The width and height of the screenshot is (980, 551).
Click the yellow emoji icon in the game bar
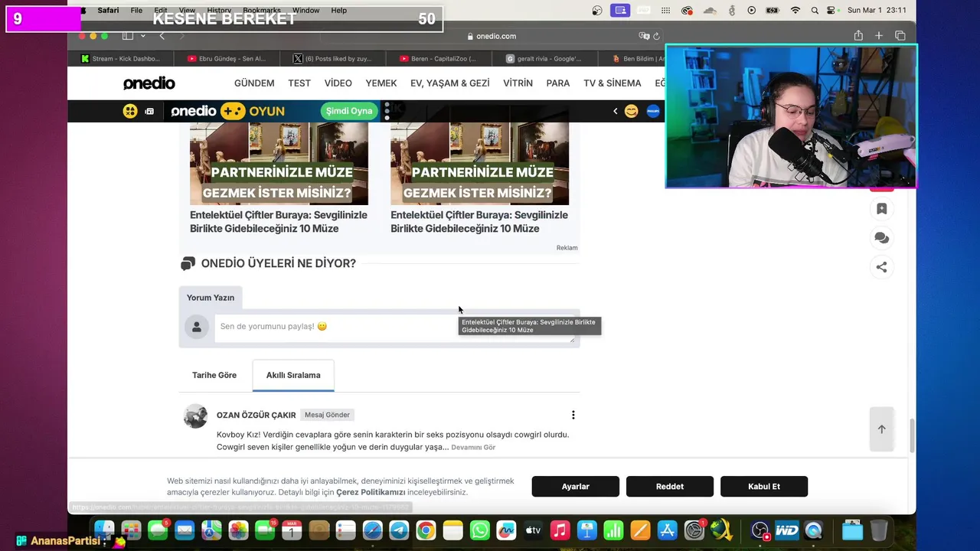pyautogui.click(x=130, y=111)
